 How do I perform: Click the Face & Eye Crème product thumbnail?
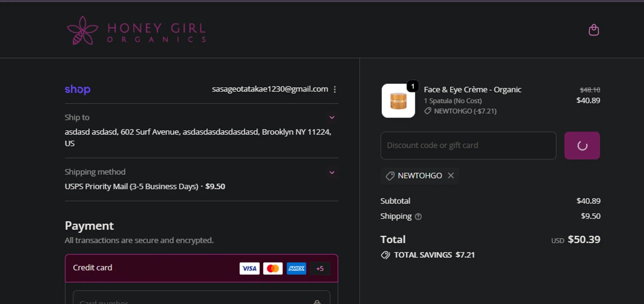(398, 101)
